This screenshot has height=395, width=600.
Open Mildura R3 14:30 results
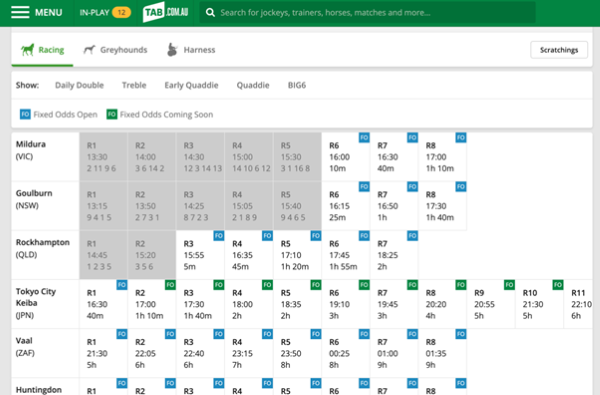tap(200, 157)
